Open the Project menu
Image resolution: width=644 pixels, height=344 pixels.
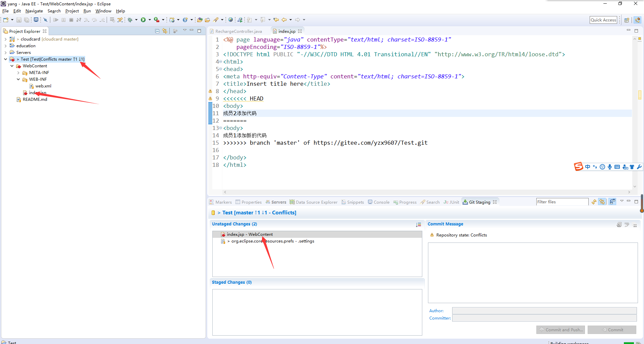coord(72,11)
